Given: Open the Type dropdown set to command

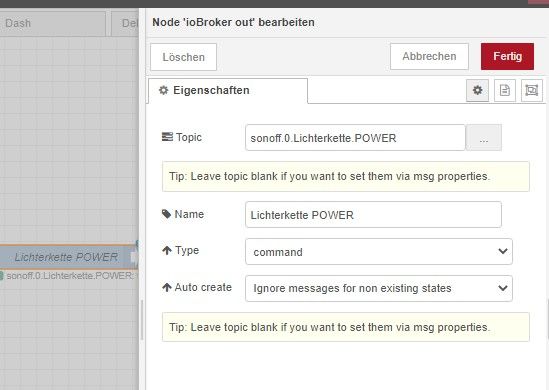Looking at the screenshot, I should pyautogui.click(x=379, y=251).
